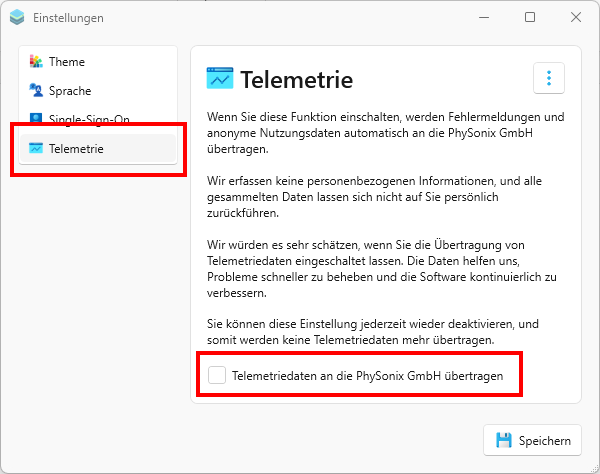Go to the Single-Sign-On settings page
The width and height of the screenshot is (600, 474).
[89, 120]
